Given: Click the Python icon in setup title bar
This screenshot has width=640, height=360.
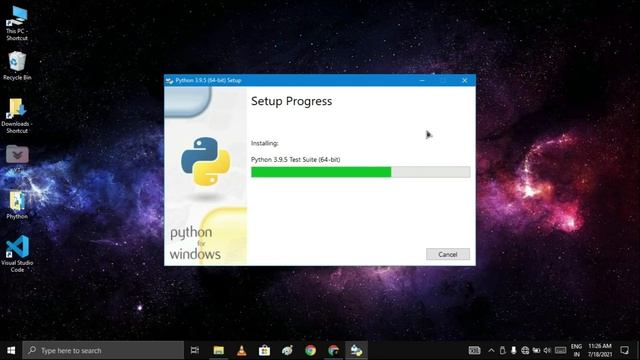Looking at the screenshot, I should coord(169,81).
